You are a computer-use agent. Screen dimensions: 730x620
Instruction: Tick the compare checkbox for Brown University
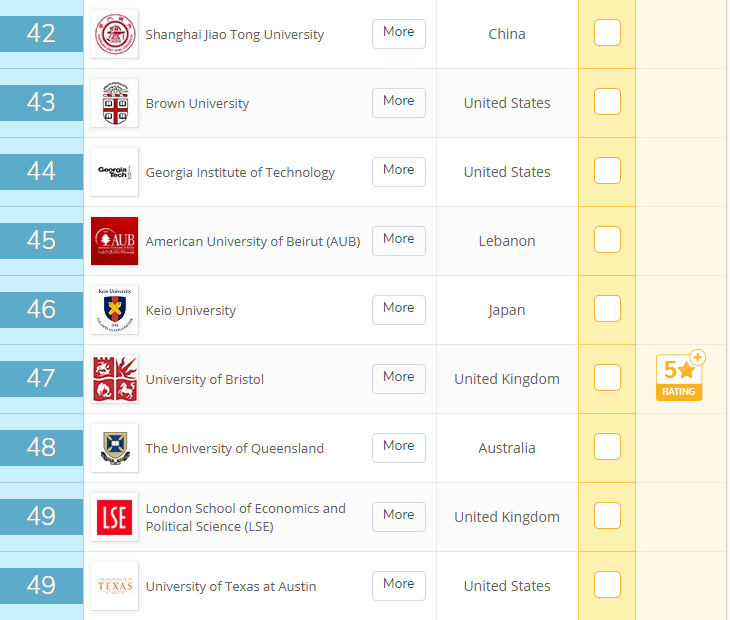(x=607, y=102)
